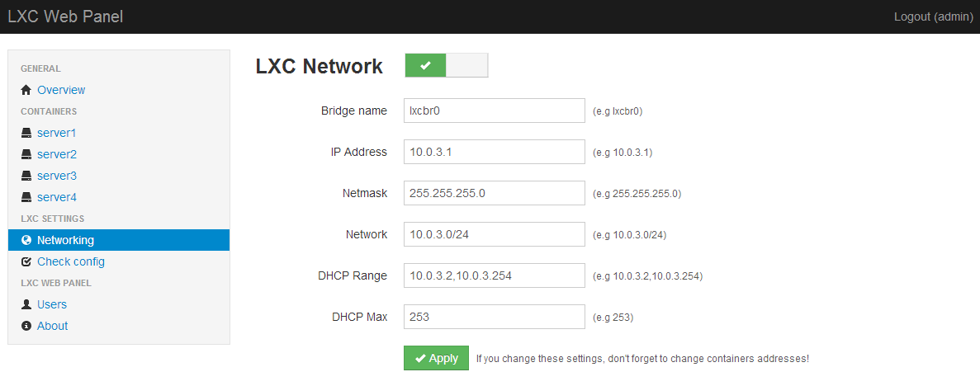This screenshot has width=980, height=386.
Task: Focus the Bridge name input field
Action: pyautogui.click(x=494, y=111)
